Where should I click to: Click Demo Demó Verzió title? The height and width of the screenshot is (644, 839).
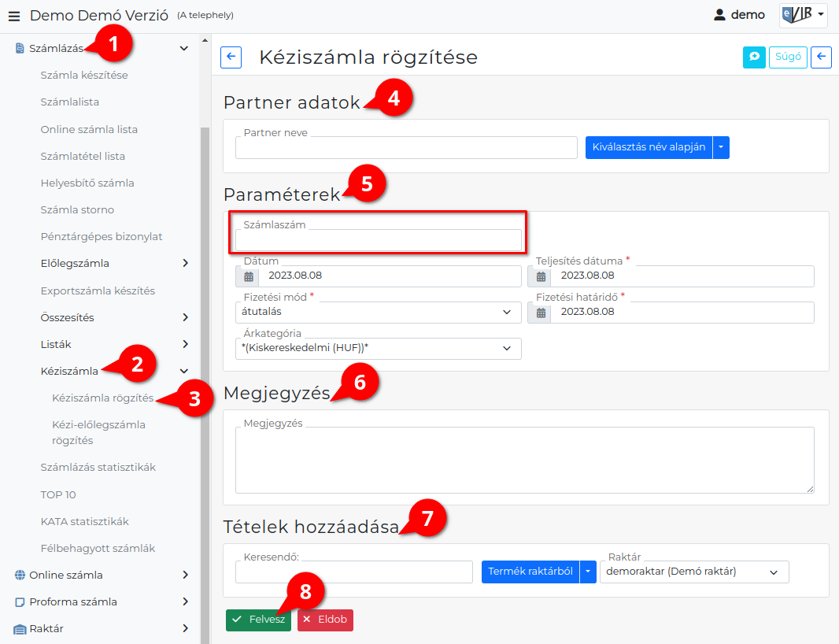(99, 16)
